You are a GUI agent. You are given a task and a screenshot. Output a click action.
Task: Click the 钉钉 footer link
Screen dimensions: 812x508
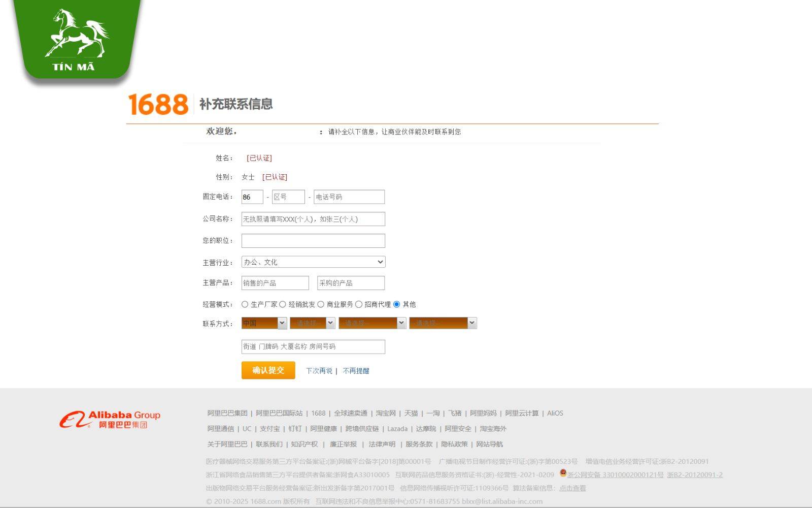[295, 429]
